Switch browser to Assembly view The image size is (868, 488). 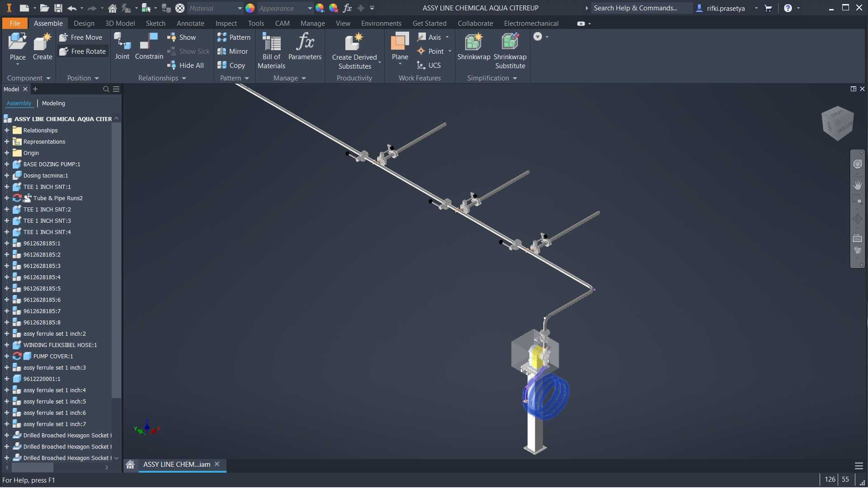[19, 103]
